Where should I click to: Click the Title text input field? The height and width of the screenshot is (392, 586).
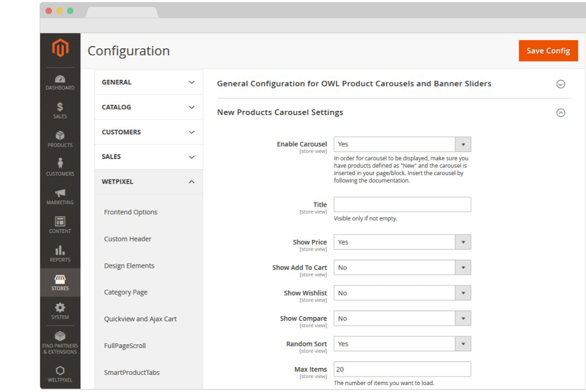(402, 205)
